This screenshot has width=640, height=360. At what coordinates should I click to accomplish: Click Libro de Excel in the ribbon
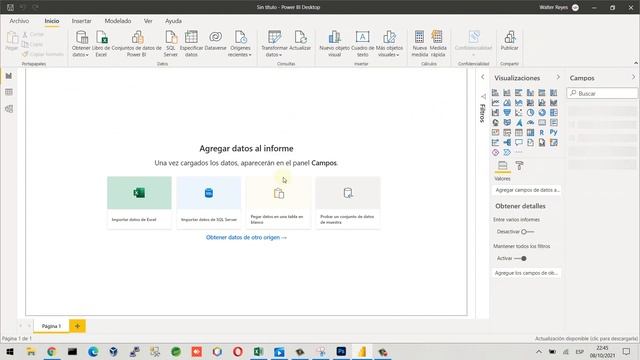101,44
